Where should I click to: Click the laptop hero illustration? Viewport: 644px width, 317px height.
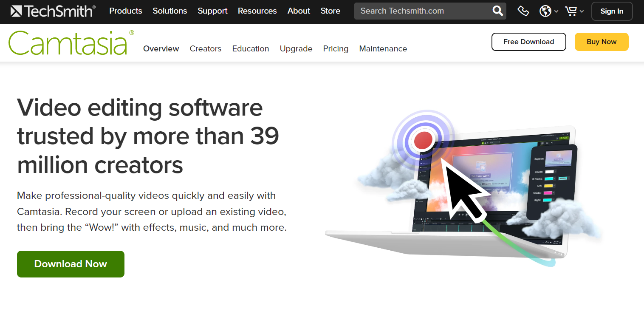(463, 189)
